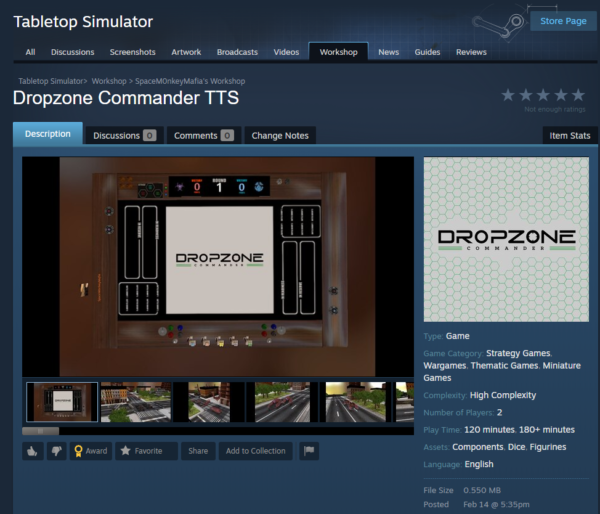Open the Guides tab
Viewport: 600px width, 514px height.
point(427,52)
